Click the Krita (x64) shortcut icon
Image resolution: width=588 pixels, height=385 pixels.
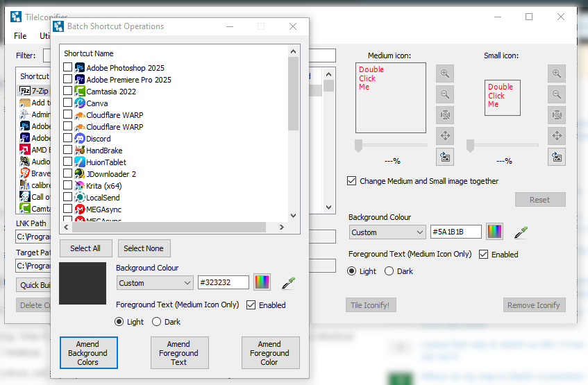(80, 186)
